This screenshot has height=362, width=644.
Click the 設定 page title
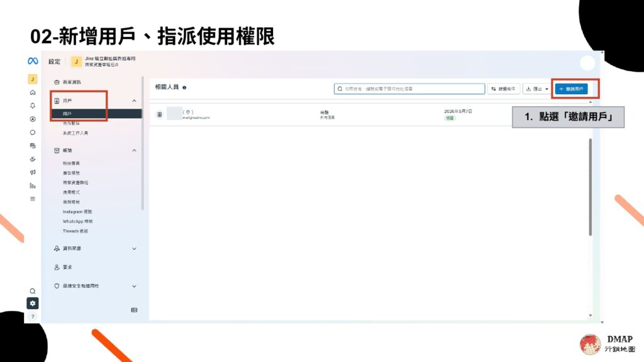click(x=54, y=62)
